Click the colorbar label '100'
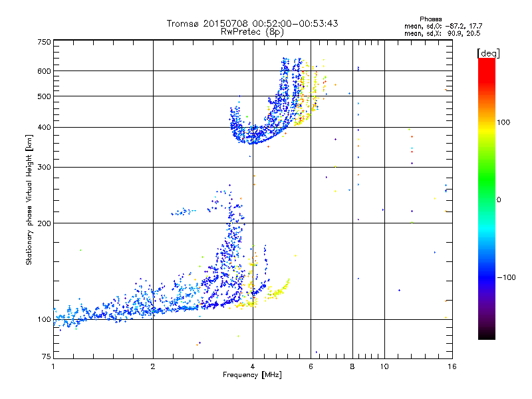532x399 pixels. pos(503,122)
